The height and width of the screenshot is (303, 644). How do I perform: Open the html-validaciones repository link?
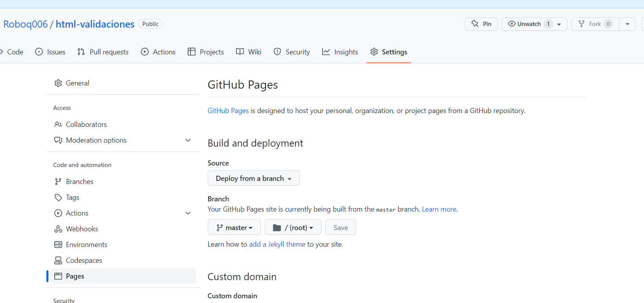pyautogui.click(x=95, y=24)
